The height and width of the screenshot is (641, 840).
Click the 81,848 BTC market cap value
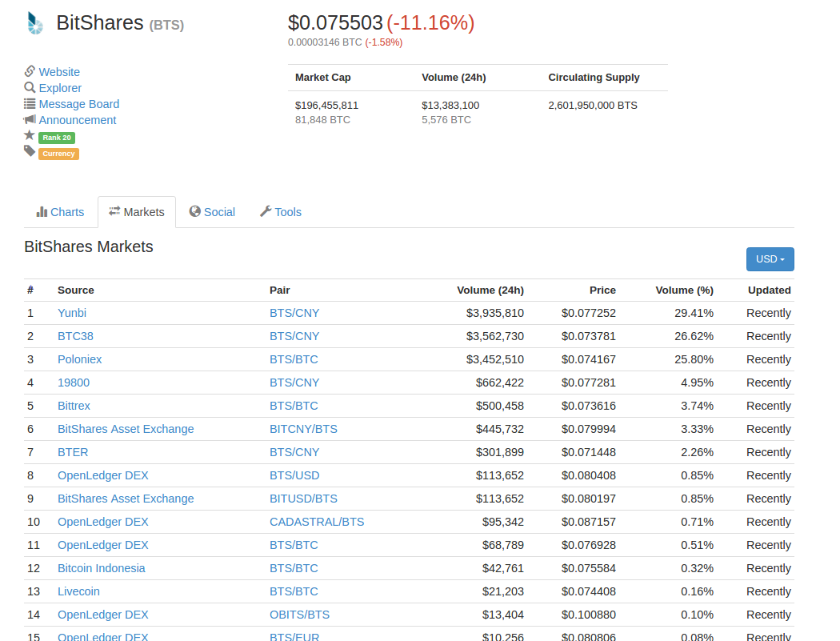point(322,119)
